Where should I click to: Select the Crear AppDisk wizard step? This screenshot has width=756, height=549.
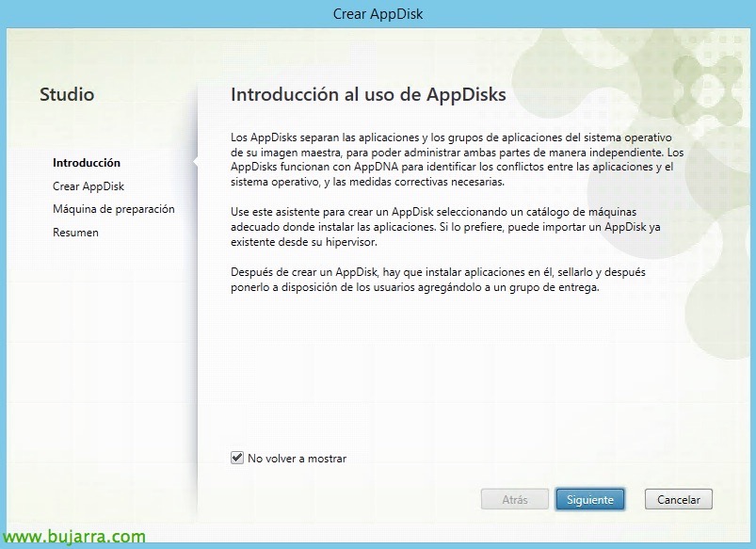coord(88,186)
